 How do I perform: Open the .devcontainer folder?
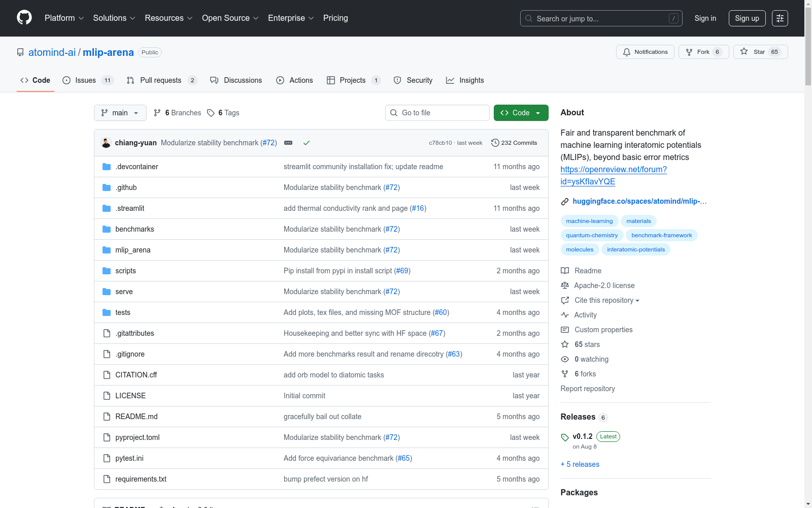coord(137,167)
